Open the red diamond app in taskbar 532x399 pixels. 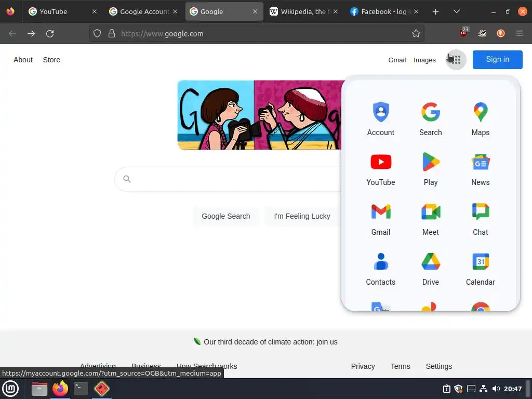[101, 389]
